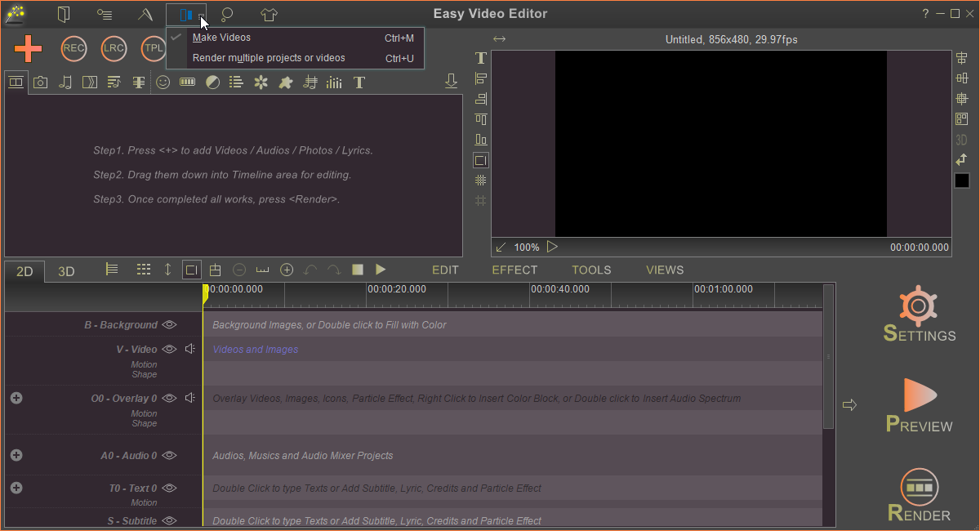Open the videos library tab icon

point(16,82)
